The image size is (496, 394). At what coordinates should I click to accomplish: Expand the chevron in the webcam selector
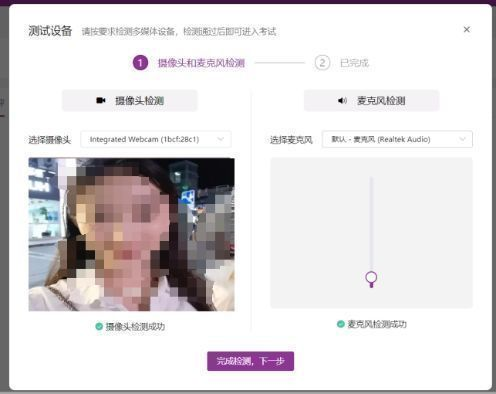point(220,139)
